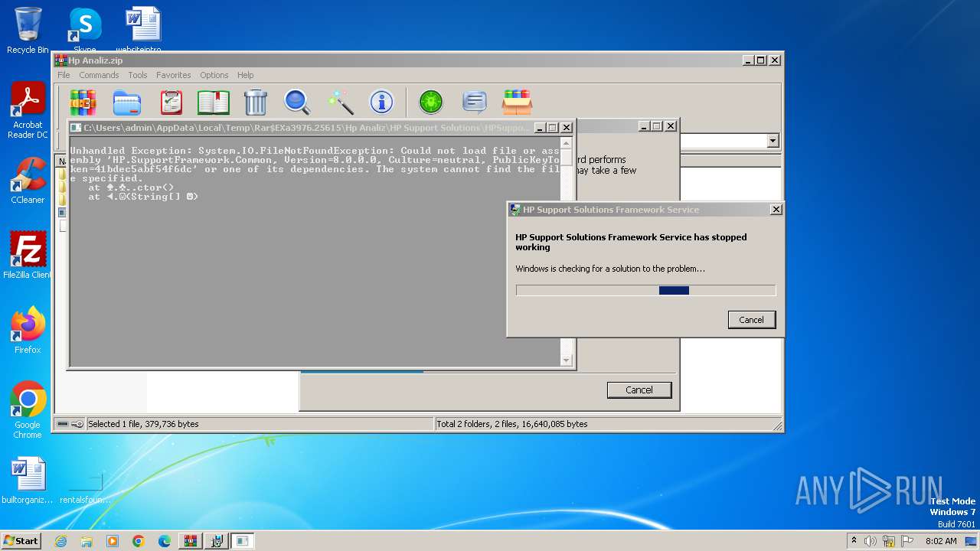Click the volume speaker tray icon

tap(871, 541)
